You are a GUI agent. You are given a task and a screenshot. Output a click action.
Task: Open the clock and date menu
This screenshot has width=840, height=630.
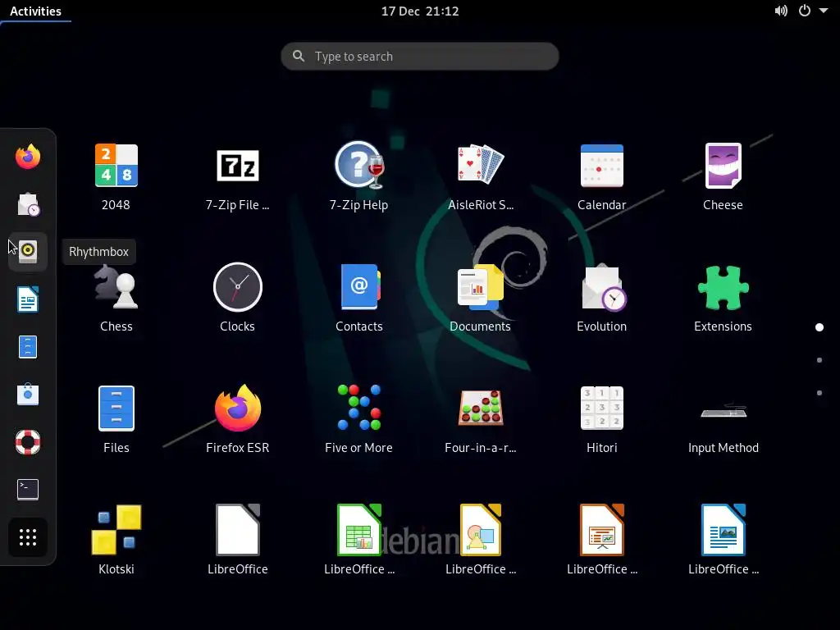[x=420, y=11]
